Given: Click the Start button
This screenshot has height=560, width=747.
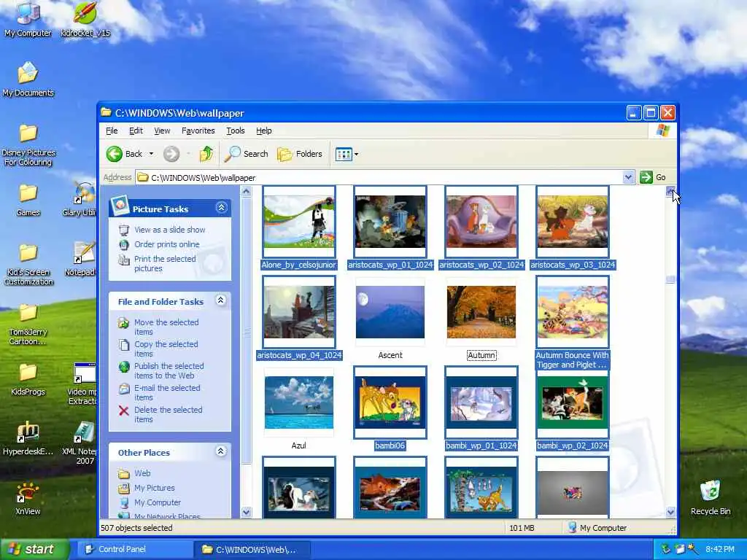Looking at the screenshot, I should pos(34,549).
